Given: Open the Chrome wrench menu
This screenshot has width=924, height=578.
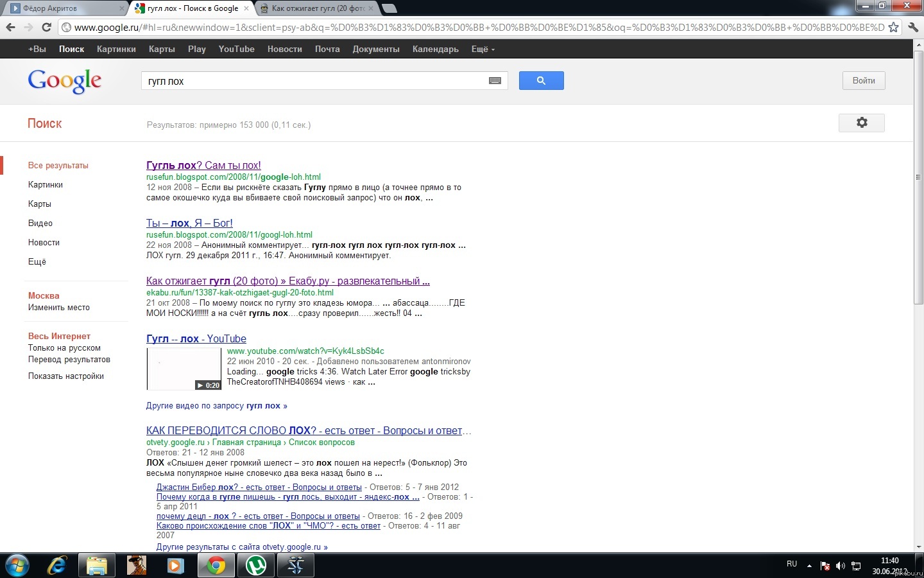Looking at the screenshot, I should click(x=913, y=27).
